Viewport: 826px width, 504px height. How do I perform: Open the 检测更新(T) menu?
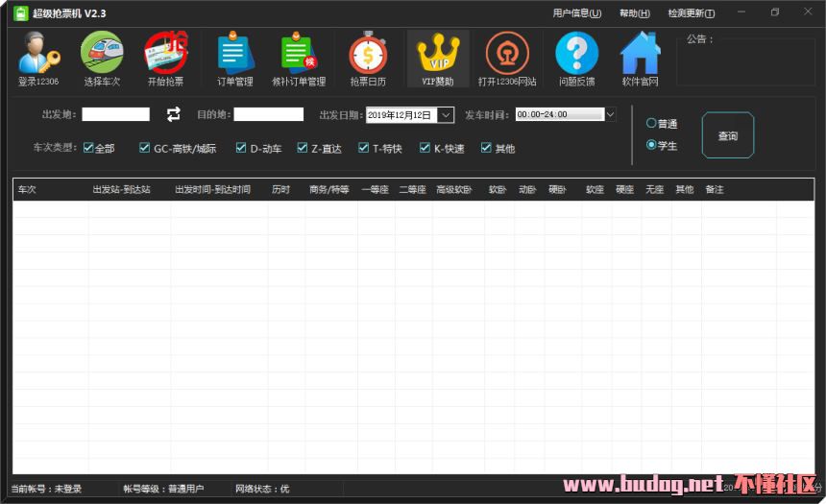coord(692,13)
